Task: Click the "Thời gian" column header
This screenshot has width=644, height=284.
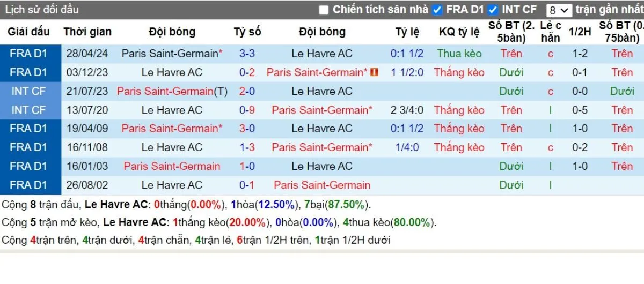Action: coord(87,32)
